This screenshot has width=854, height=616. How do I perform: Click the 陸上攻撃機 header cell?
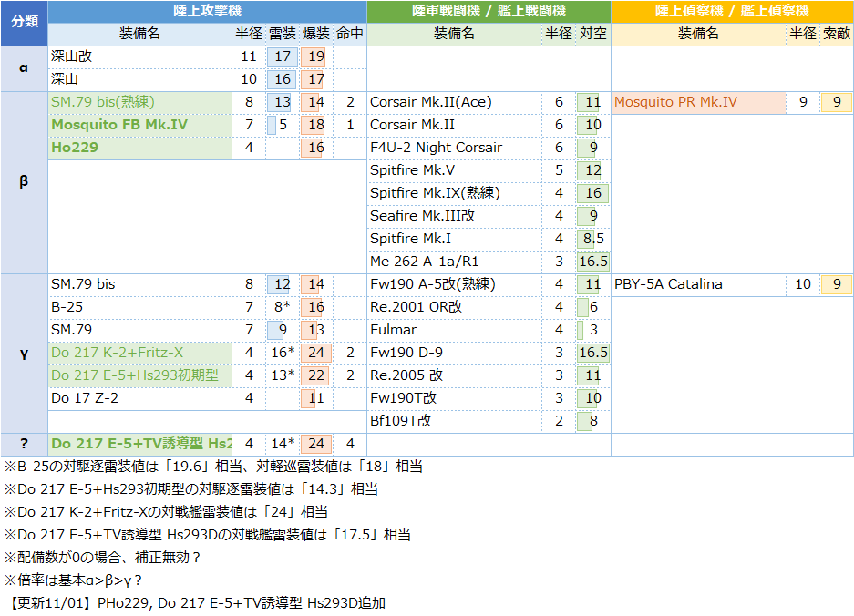(x=207, y=11)
